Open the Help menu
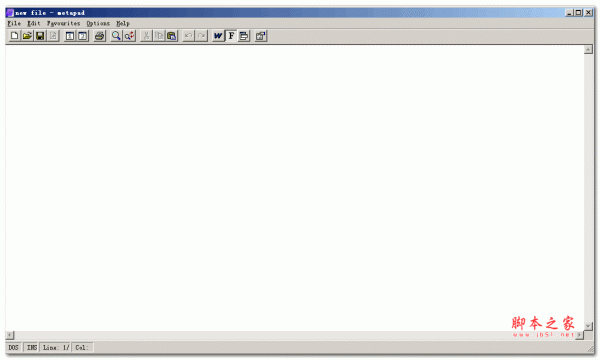Viewport: 600px width, 360px height. click(123, 23)
